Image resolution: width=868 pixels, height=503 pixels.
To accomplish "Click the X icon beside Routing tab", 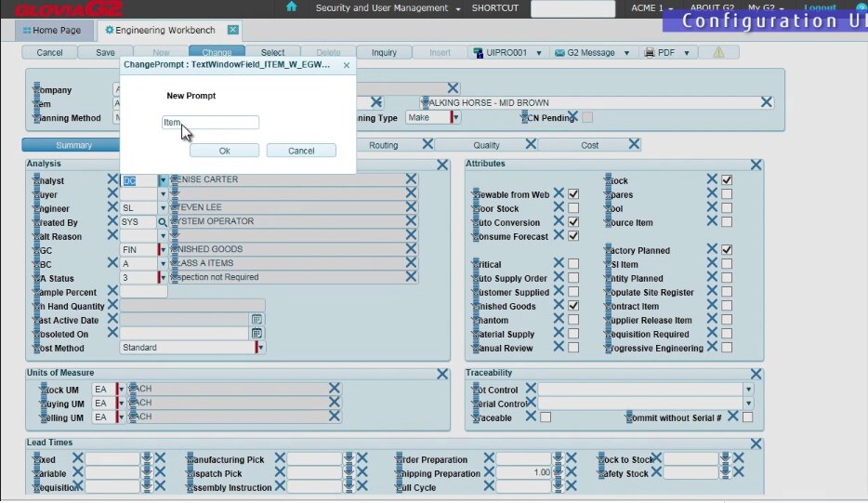I will tap(427, 145).
